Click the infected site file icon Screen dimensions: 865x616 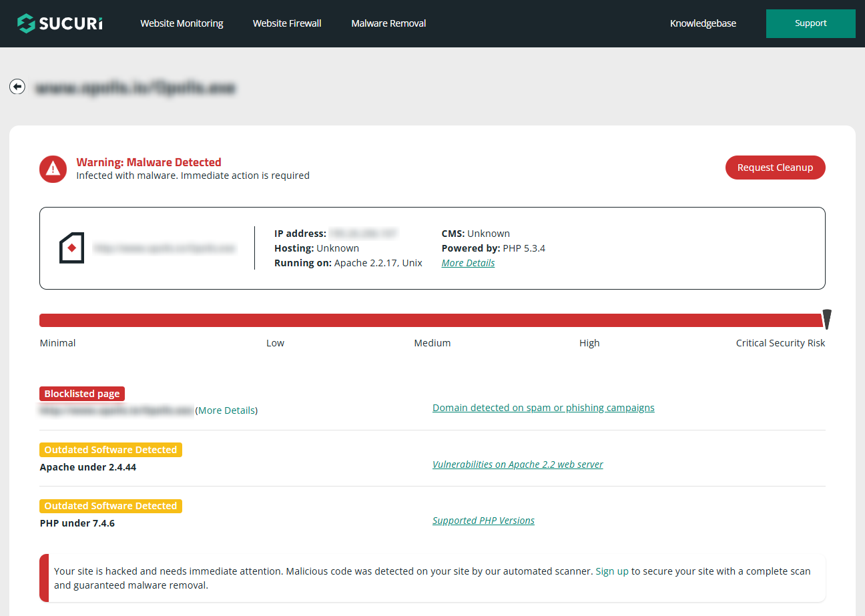(x=72, y=248)
